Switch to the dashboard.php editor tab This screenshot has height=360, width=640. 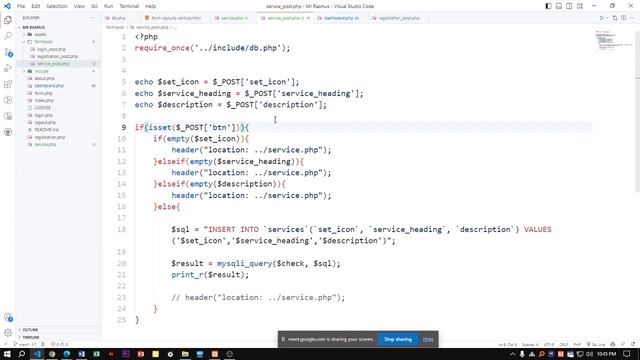coord(340,18)
